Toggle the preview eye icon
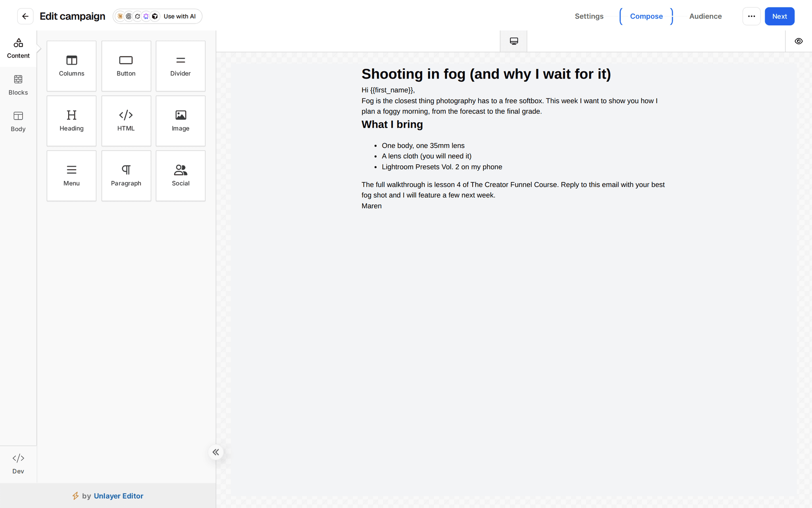This screenshot has width=812, height=508. tap(799, 41)
